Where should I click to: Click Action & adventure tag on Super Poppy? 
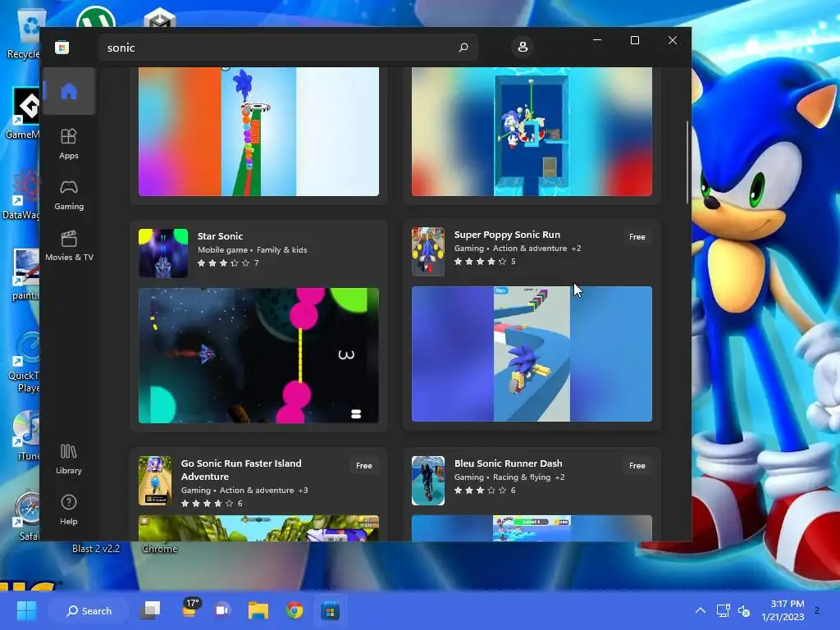[x=530, y=248]
